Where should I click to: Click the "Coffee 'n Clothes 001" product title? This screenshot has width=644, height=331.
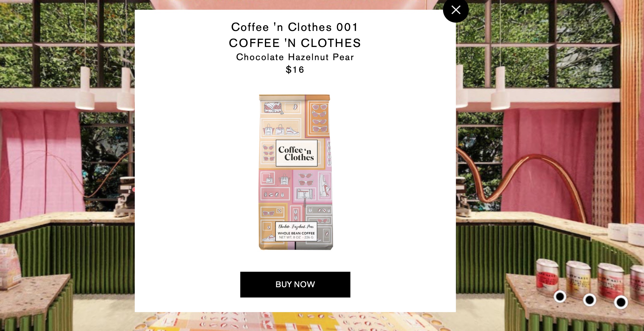[295, 27]
